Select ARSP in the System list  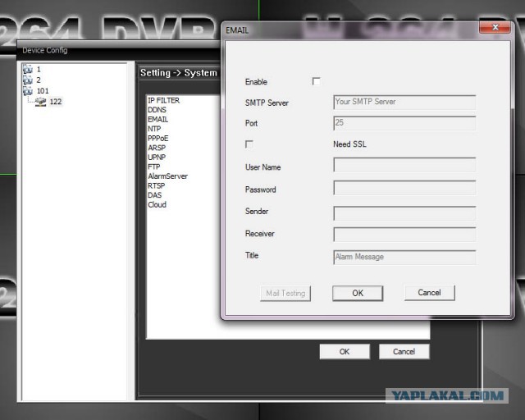pos(157,148)
